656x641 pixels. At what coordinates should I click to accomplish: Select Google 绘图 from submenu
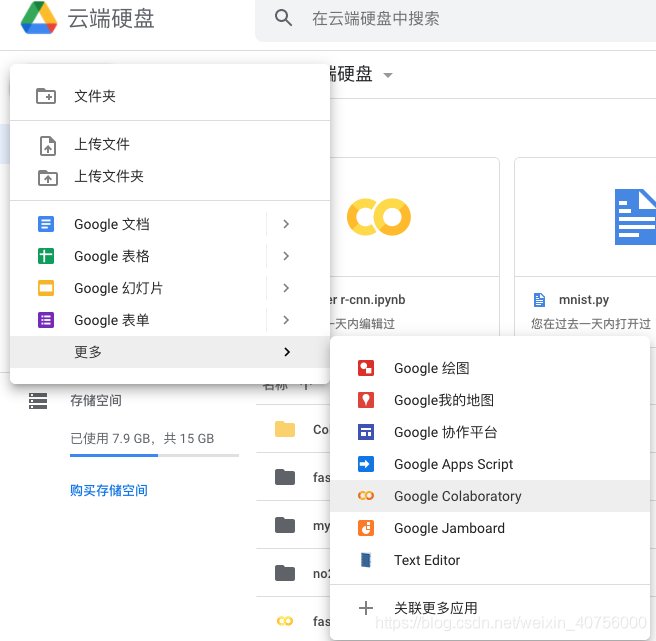tap(490, 368)
